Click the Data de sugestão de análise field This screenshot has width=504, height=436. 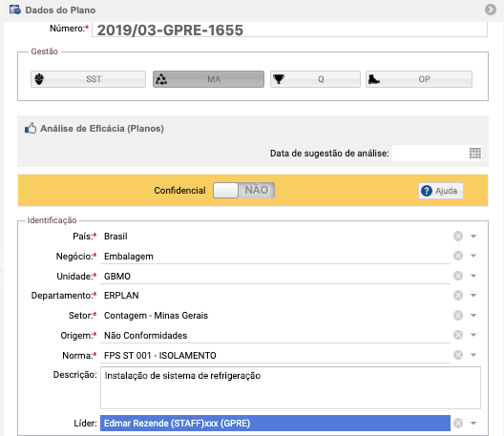tap(430, 154)
